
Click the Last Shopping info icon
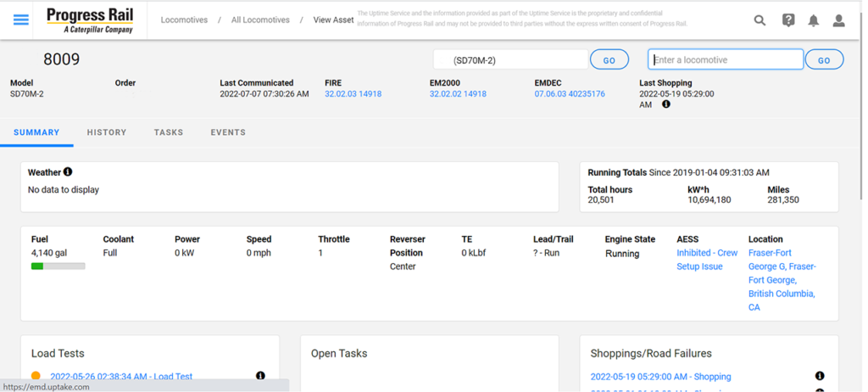click(666, 104)
